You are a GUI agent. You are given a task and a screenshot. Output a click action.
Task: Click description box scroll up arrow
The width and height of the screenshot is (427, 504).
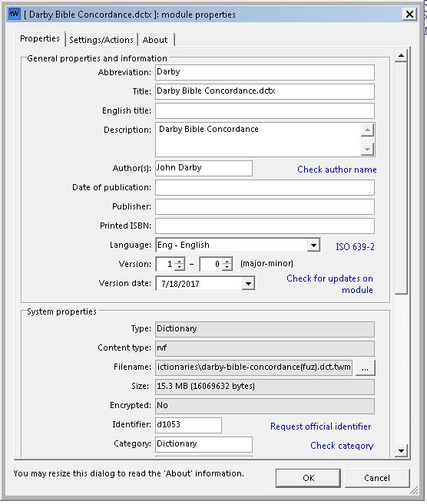click(x=367, y=130)
